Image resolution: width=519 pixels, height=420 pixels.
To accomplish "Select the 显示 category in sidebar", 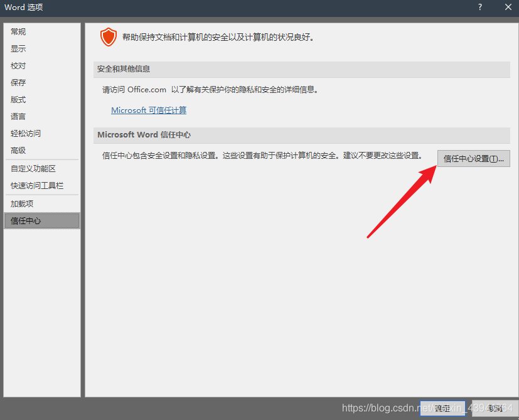I will [x=41, y=49].
